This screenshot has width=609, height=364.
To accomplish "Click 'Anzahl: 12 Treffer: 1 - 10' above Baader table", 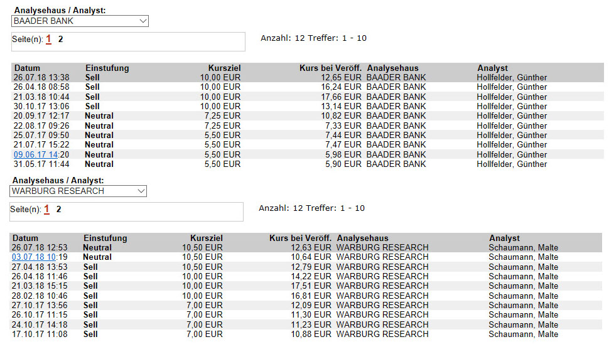I will tap(313, 38).
